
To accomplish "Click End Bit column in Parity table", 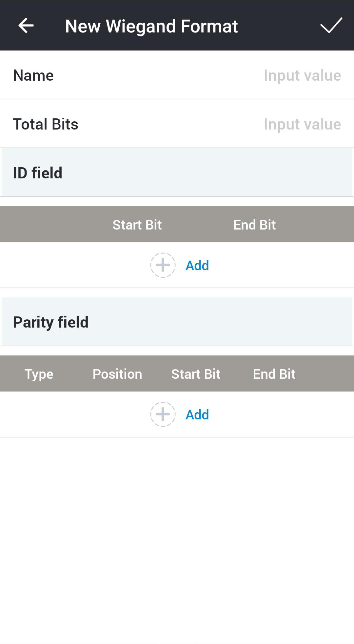I will click(x=274, y=374).
